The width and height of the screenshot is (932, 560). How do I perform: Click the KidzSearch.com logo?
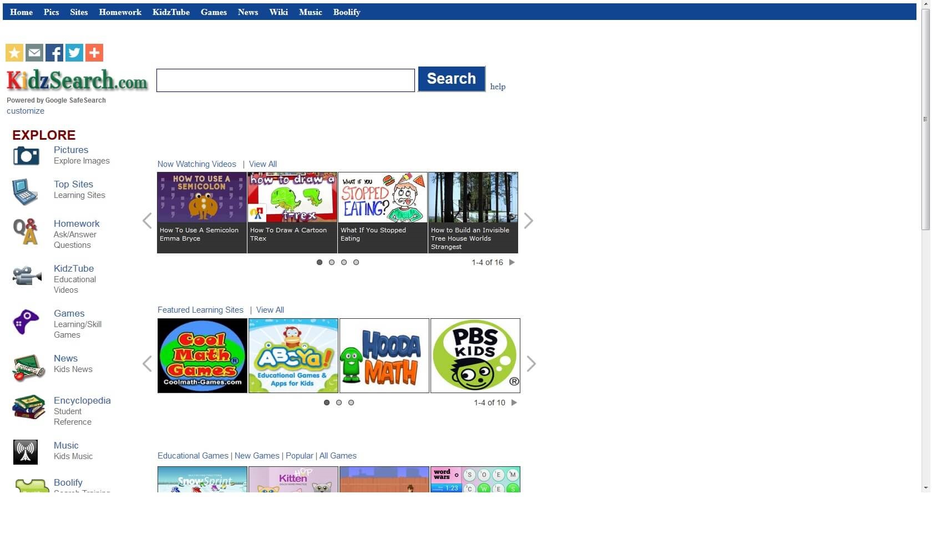[x=77, y=80]
